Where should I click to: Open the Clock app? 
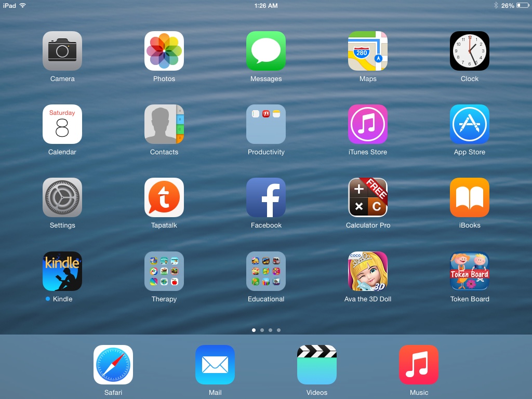click(470, 51)
